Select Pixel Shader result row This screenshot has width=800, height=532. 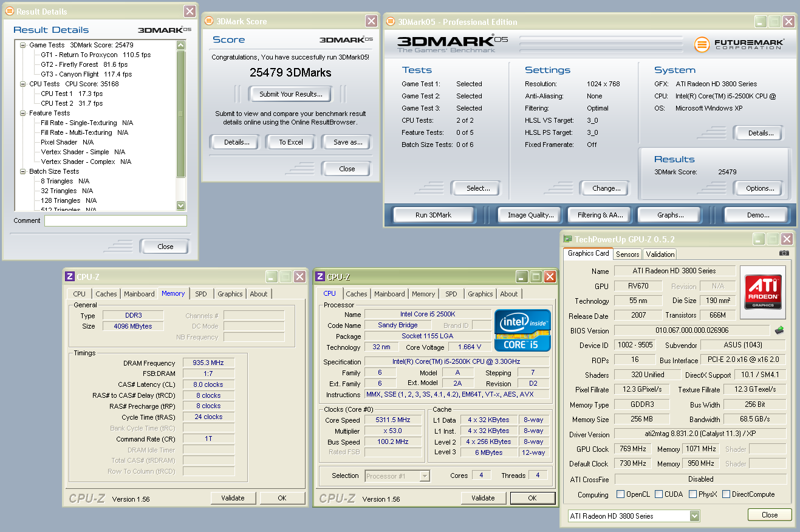click(67, 142)
